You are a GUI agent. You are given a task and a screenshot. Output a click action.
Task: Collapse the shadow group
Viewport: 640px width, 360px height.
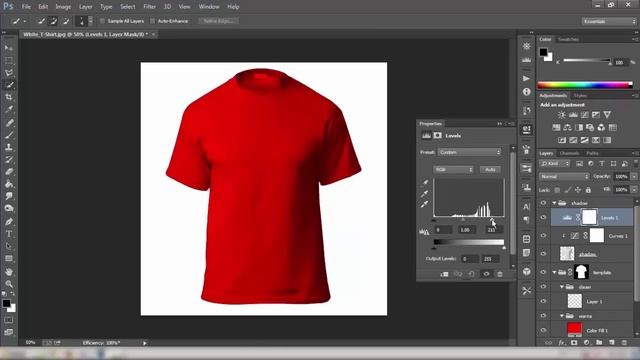[554, 203]
